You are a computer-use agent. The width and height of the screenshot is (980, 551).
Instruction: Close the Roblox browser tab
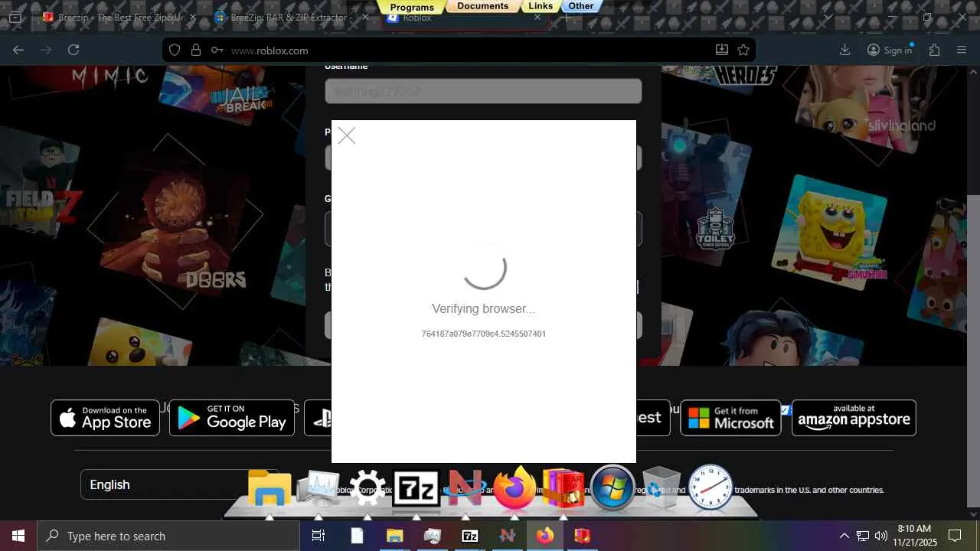click(537, 17)
